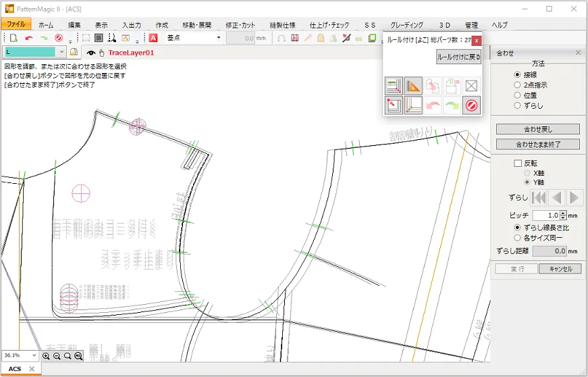Image resolution: width=588 pixels, height=377 pixels.
Task: Enable the 反転 checkbox
Action: [518, 164]
